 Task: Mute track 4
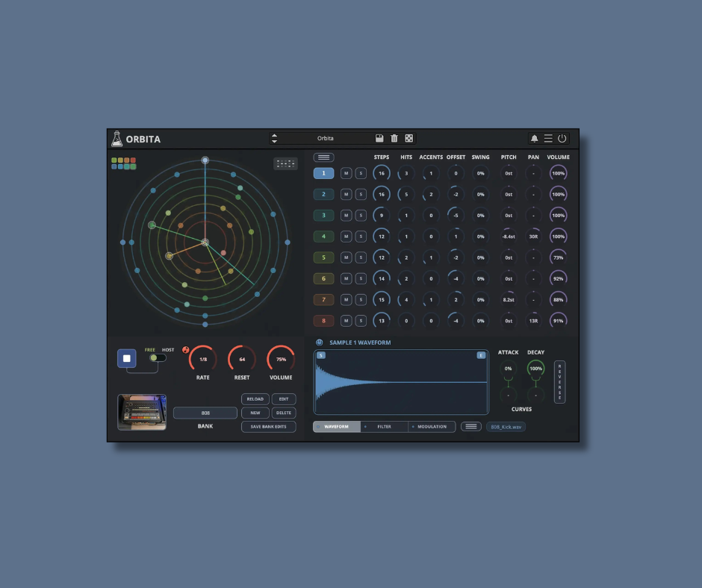pyautogui.click(x=346, y=237)
